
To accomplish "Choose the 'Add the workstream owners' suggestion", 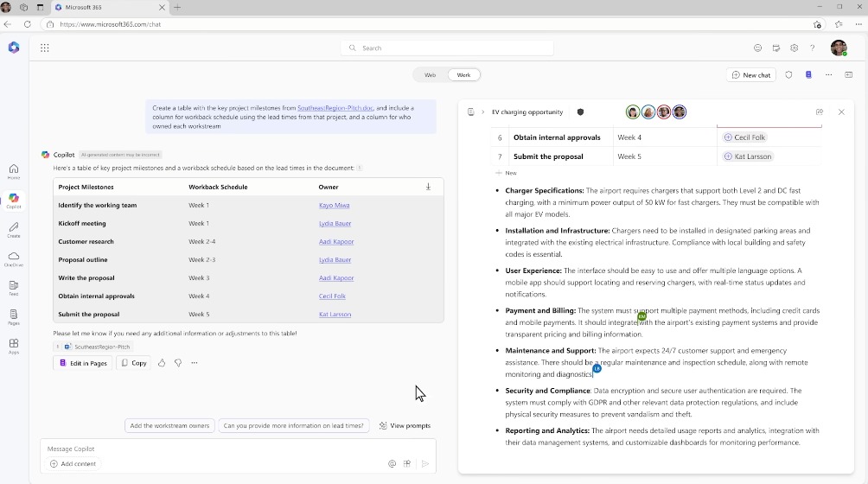I will pos(169,425).
